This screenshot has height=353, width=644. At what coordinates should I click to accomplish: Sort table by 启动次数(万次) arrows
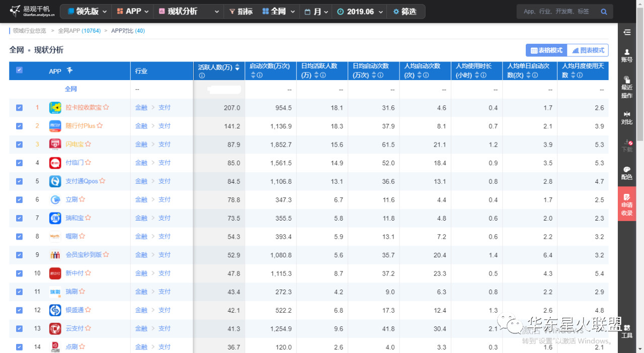point(253,75)
